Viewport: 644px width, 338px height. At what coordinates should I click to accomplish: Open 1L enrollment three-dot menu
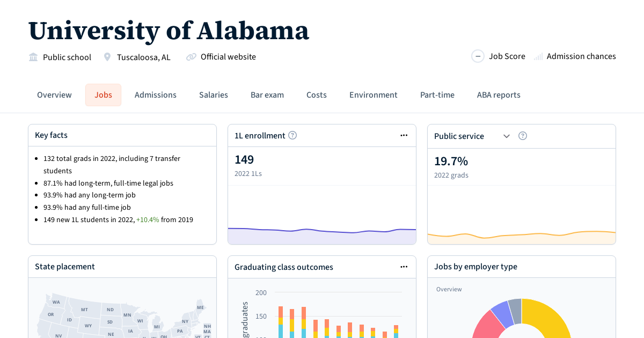(404, 135)
